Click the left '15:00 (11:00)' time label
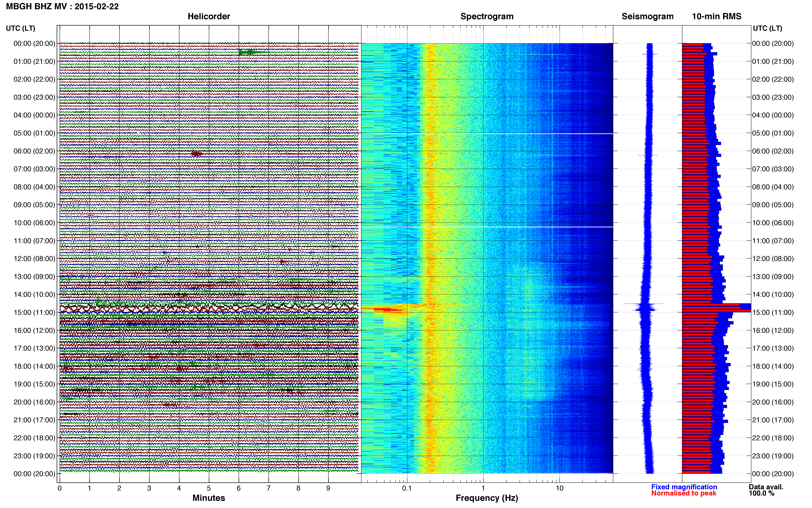 coord(34,312)
